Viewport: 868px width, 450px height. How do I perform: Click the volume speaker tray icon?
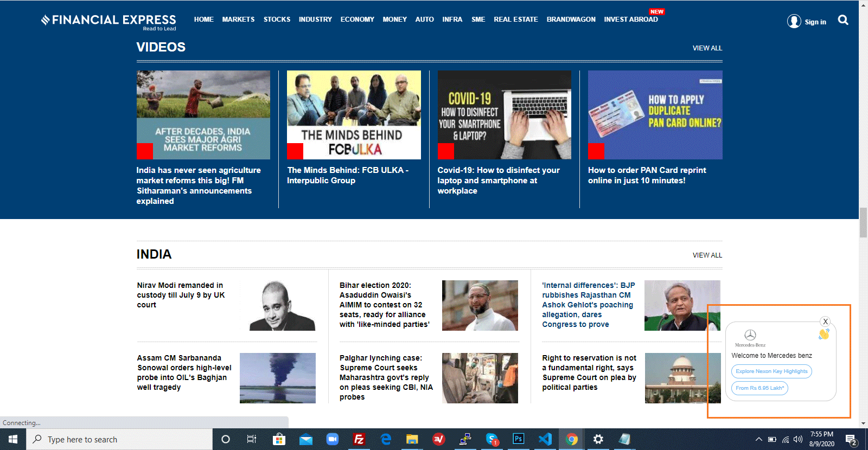tap(797, 440)
